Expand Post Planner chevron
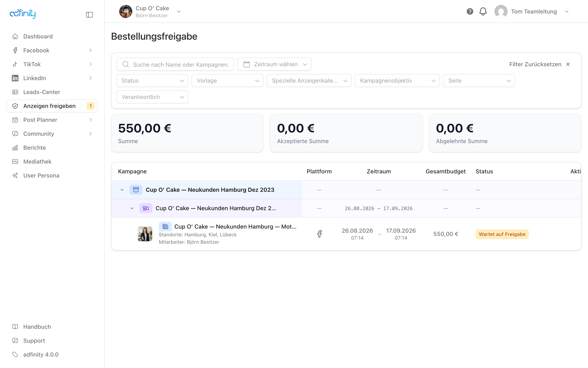Screen dimensions: 588x368 pos(91,120)
